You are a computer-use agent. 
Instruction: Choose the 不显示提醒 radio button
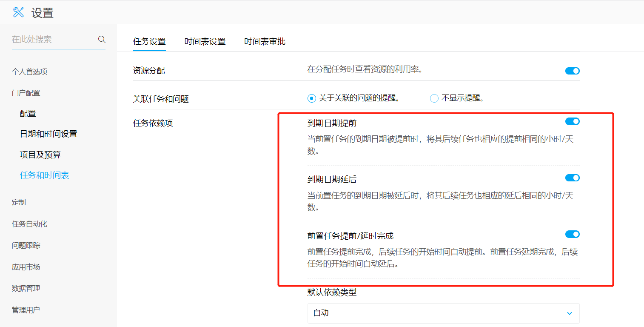(434, 98)
